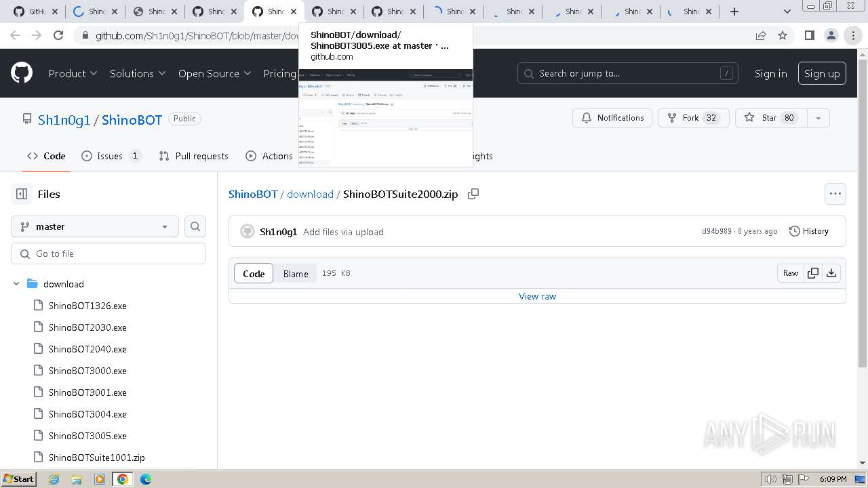
Task: Expand the Open Source menu
Action: coord(214,73)
